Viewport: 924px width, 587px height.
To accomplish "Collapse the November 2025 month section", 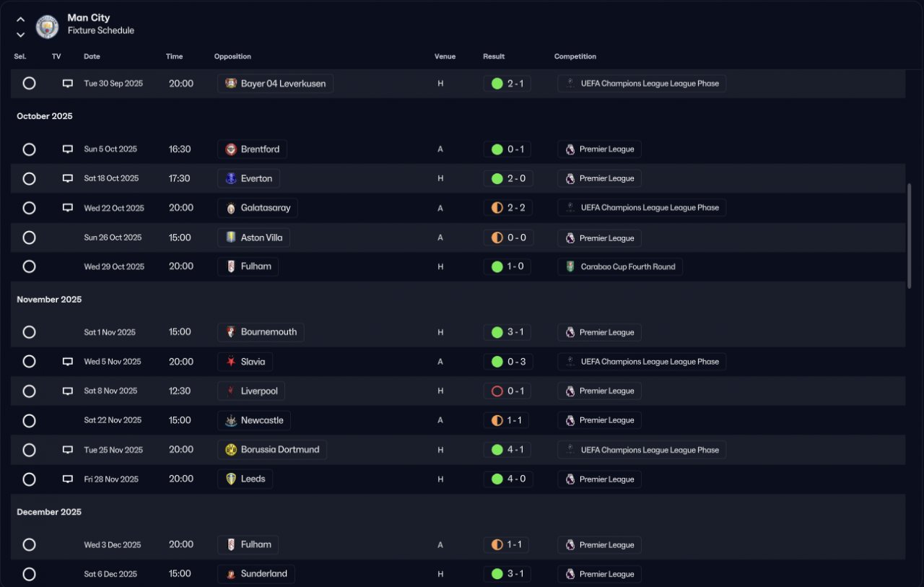I will tap(49, 300).
